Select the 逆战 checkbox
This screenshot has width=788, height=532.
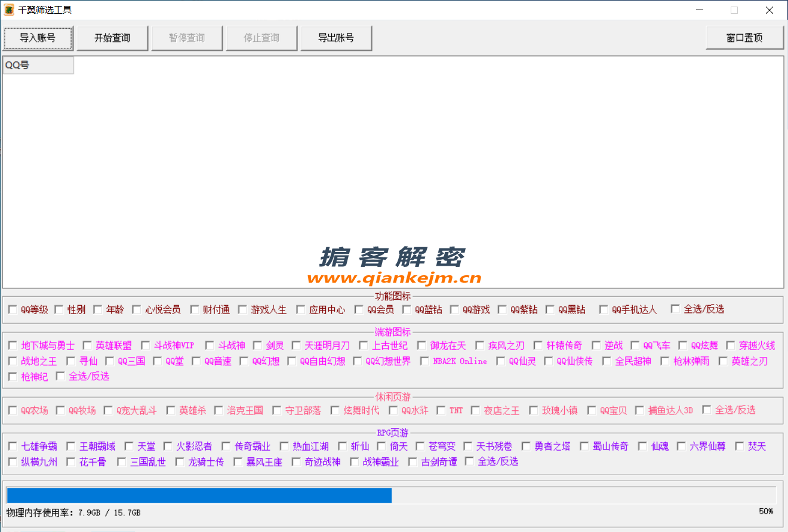point(596,345)
